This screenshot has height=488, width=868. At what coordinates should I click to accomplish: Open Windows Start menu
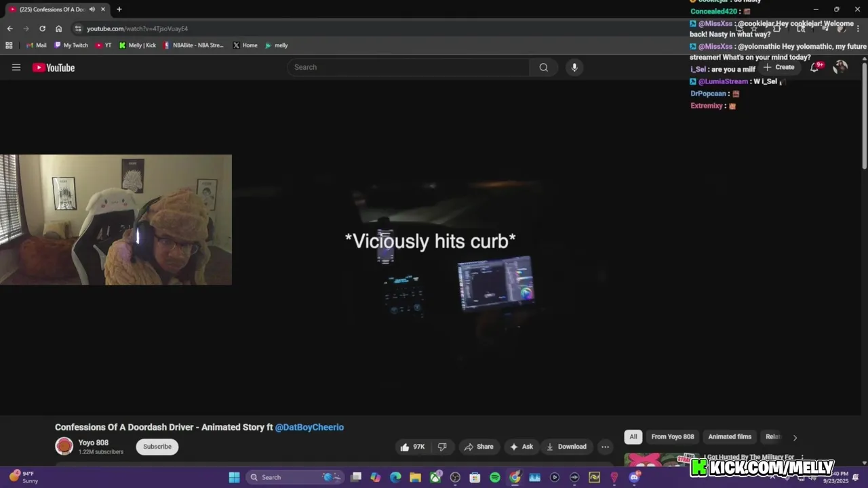[234, 477]
